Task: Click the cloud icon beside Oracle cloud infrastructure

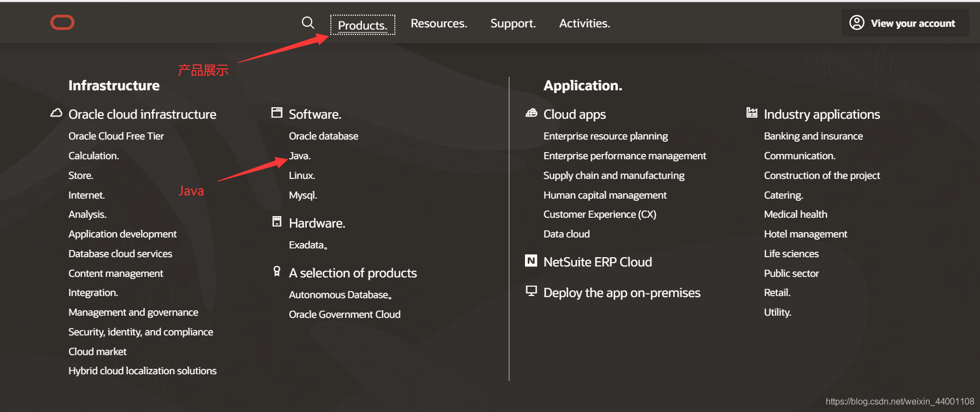Action: [56, 113]
